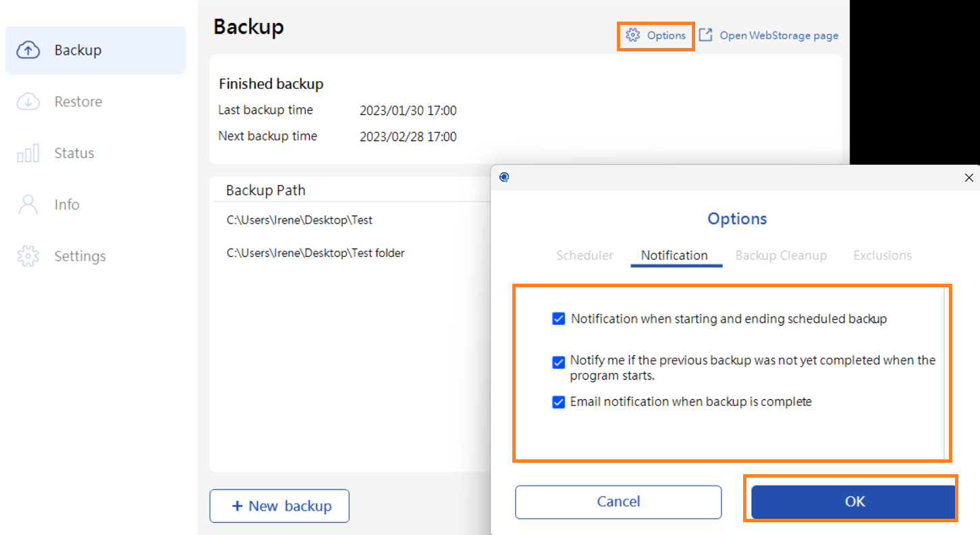Click the Backup Path column header
Screen dimensions: 980x535
coord(266,190)
